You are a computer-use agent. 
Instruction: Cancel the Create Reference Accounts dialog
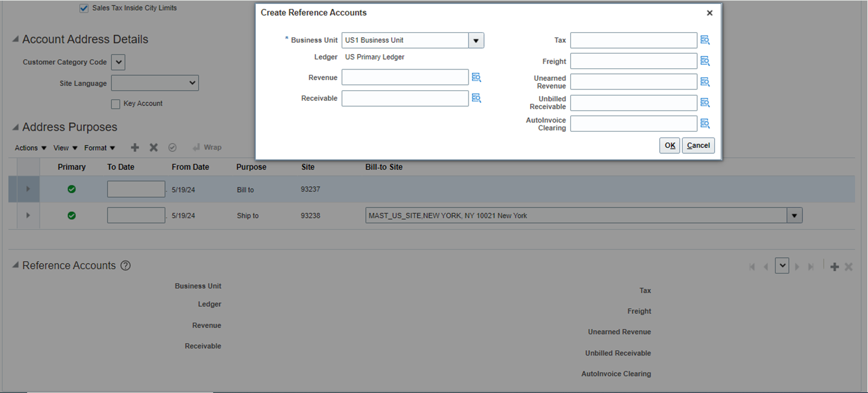[x=698, y=145]
